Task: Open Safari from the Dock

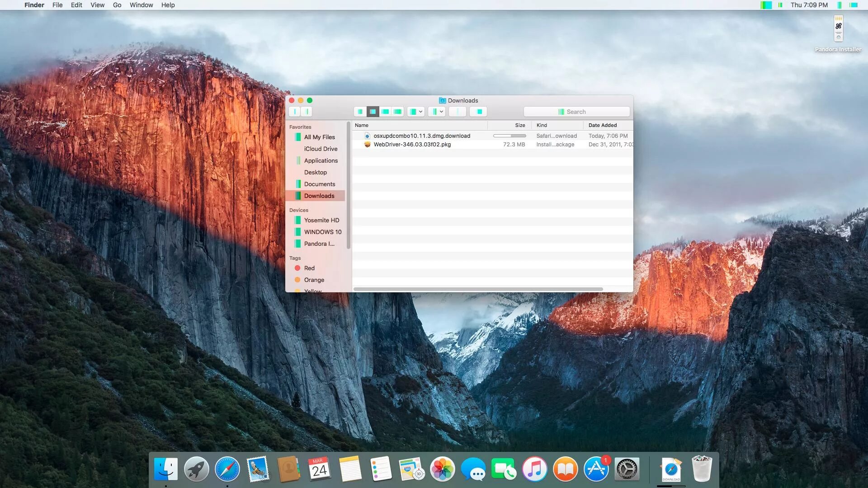Action: (x=227, y=469)
